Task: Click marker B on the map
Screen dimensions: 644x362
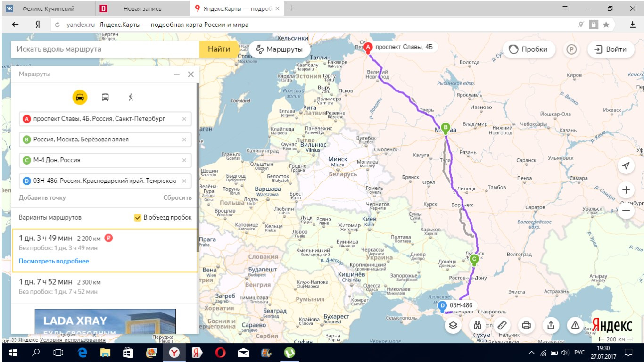Action: tap(446, 127)
